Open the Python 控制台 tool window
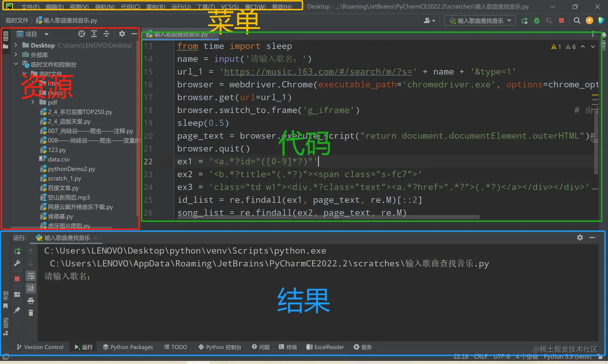 pos(220,347)
